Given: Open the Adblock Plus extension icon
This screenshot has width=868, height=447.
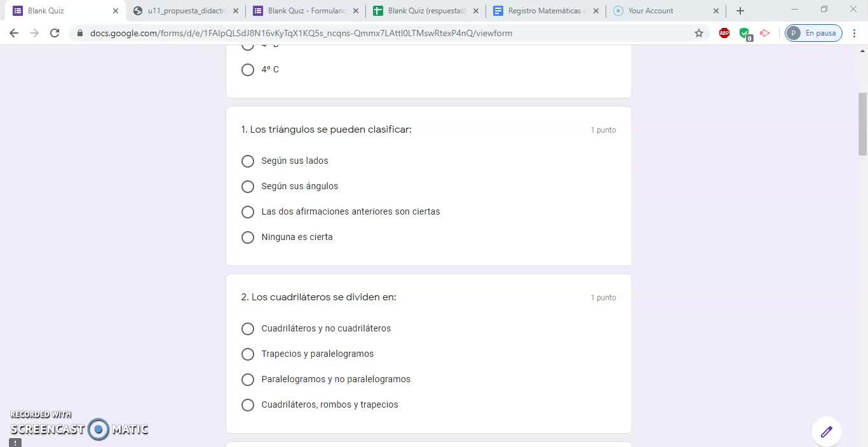Looking at the screenshot, I should [724, 33].
